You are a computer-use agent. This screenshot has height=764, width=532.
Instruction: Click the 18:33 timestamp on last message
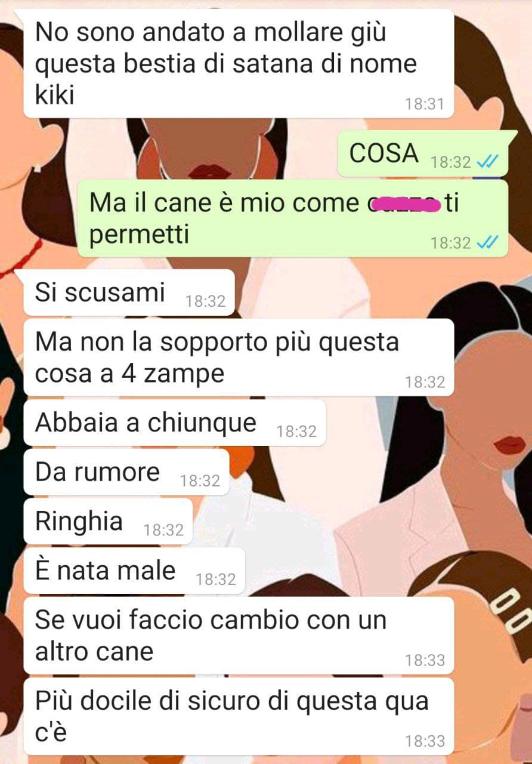coord(425,741)
